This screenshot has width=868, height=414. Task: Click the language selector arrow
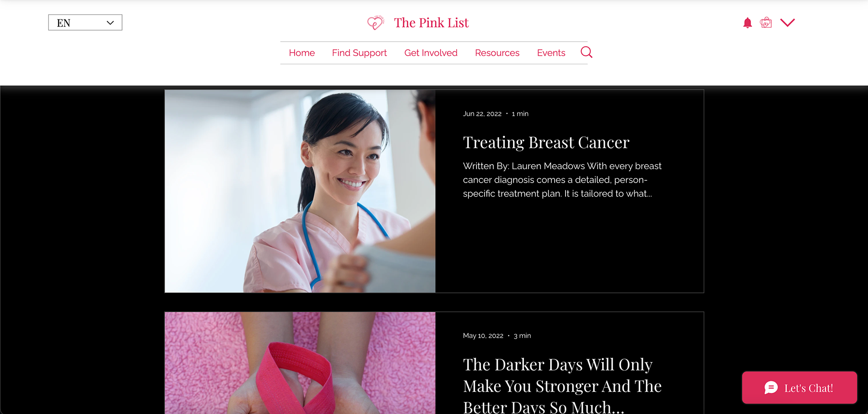[110, 23]
